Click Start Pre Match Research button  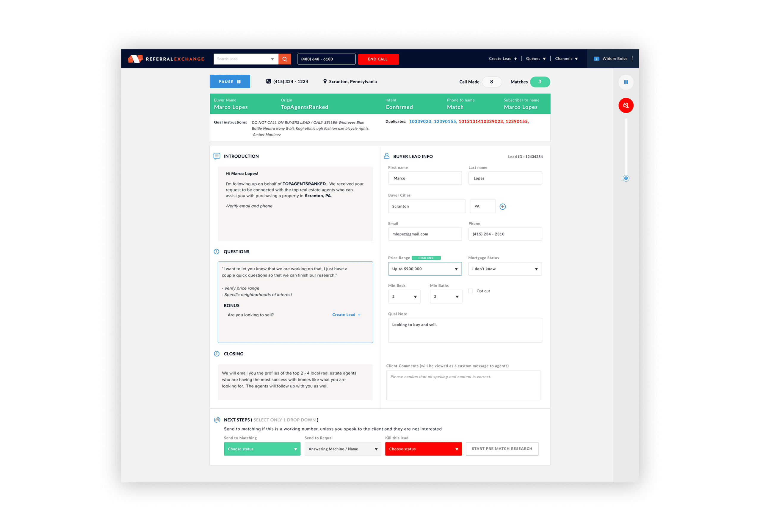tap(502, 449)
